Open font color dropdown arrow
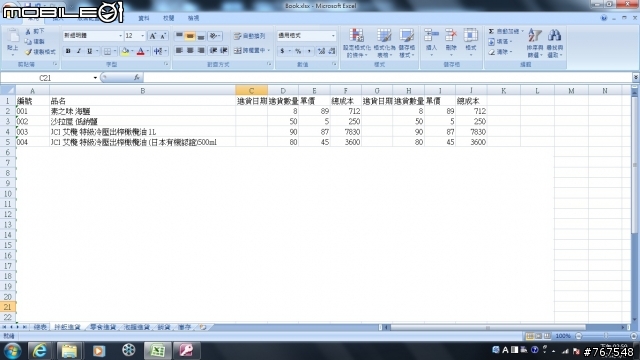640x360 pixels. point(147,51)
